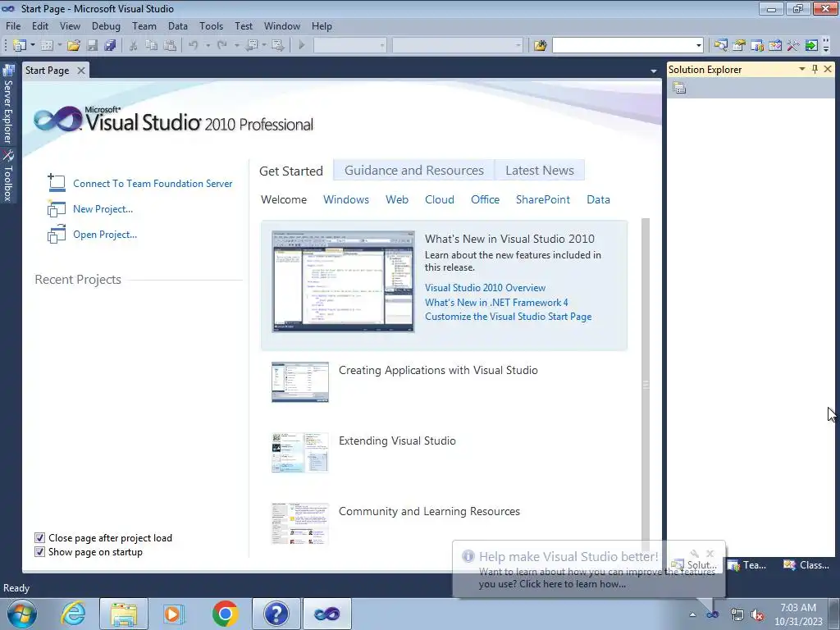Click the Cut scissors icon
The image size is (840, 630).
[133, 46]
